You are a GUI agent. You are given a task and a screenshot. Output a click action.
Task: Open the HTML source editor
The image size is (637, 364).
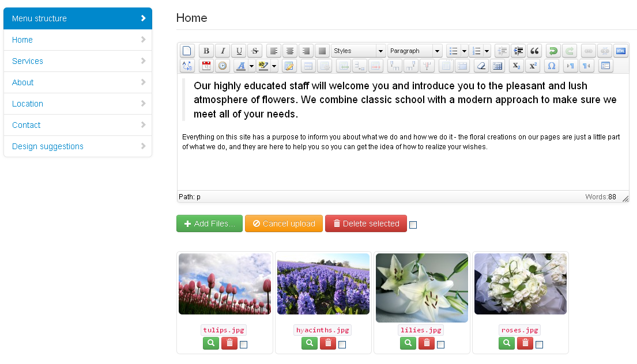point(620,51)
